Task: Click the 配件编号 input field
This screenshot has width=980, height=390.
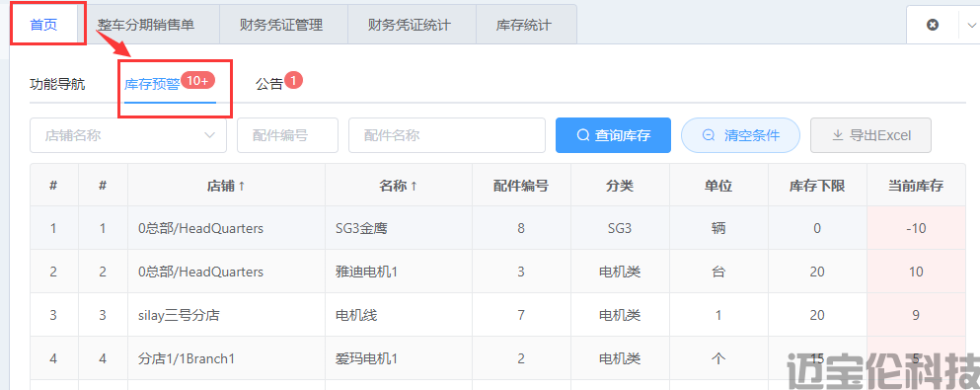Action: 287,135
